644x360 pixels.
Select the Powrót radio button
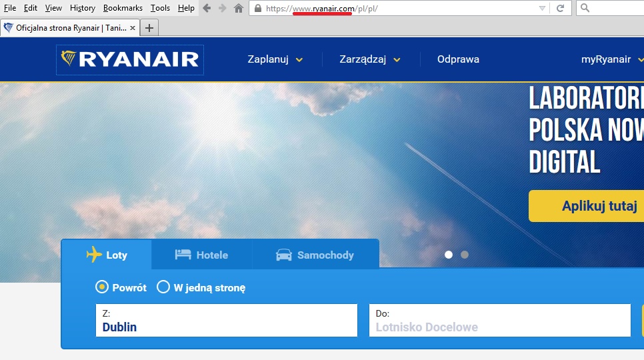[x=102, y=287]
